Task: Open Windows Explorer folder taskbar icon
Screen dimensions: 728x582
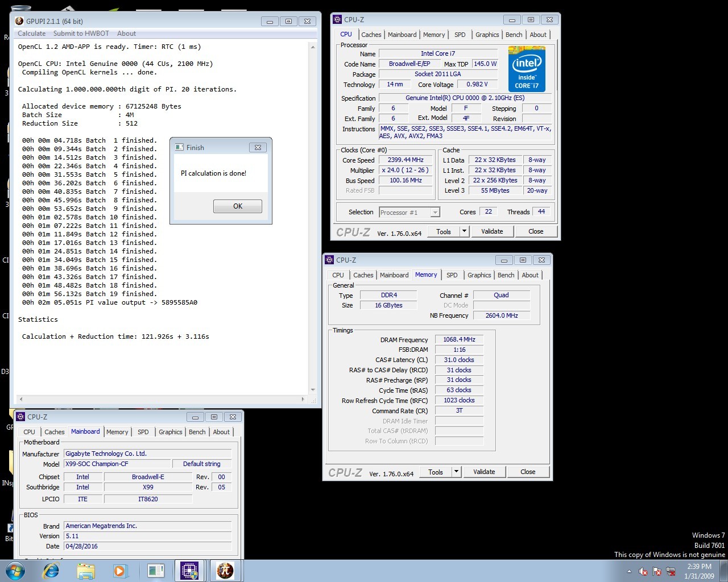Action: [x=86, y=571]
